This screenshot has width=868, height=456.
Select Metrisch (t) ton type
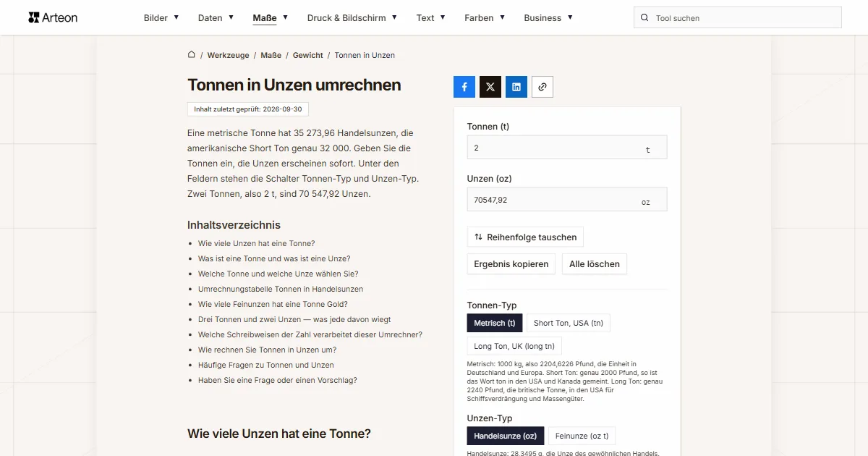pos(495,323)
